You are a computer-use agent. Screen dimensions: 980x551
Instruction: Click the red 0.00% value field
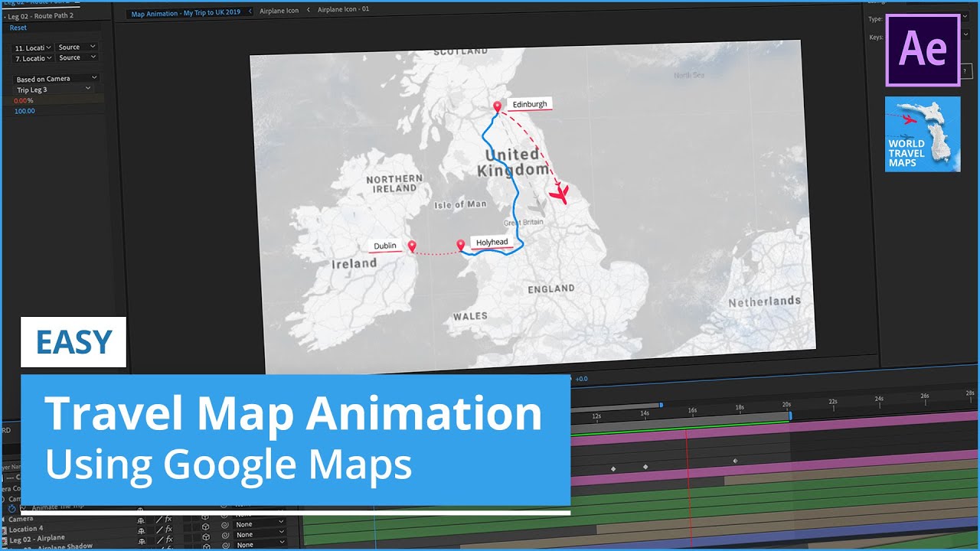tap(24, 100)
